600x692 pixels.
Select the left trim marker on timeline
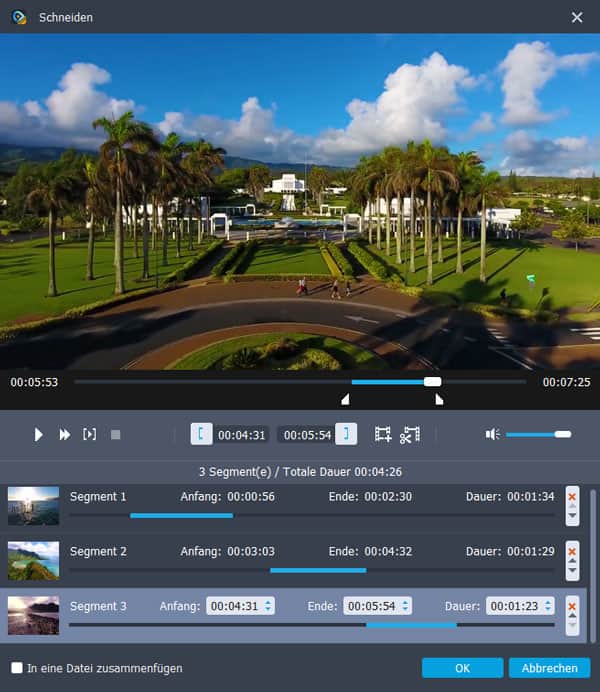(345, 399)
